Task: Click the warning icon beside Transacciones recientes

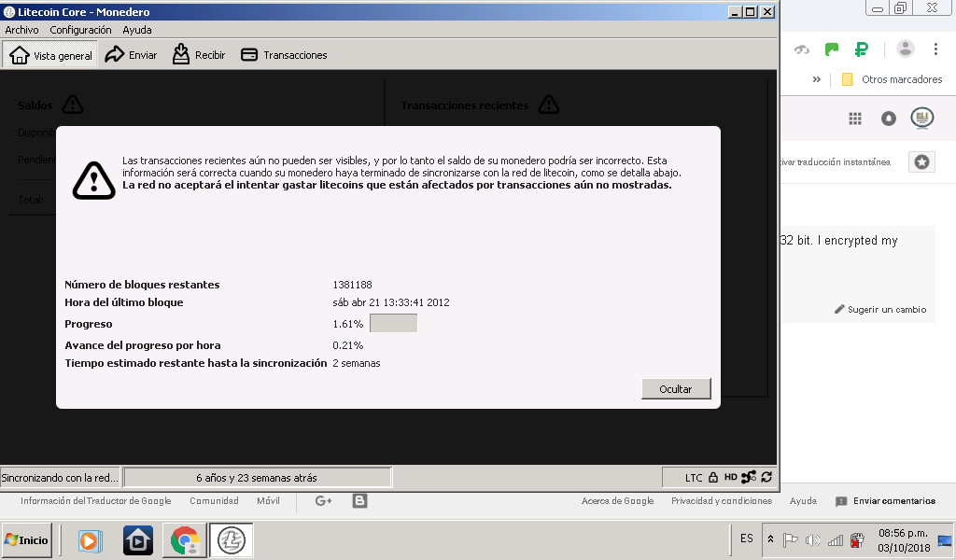Action: [x=549, y=105]
